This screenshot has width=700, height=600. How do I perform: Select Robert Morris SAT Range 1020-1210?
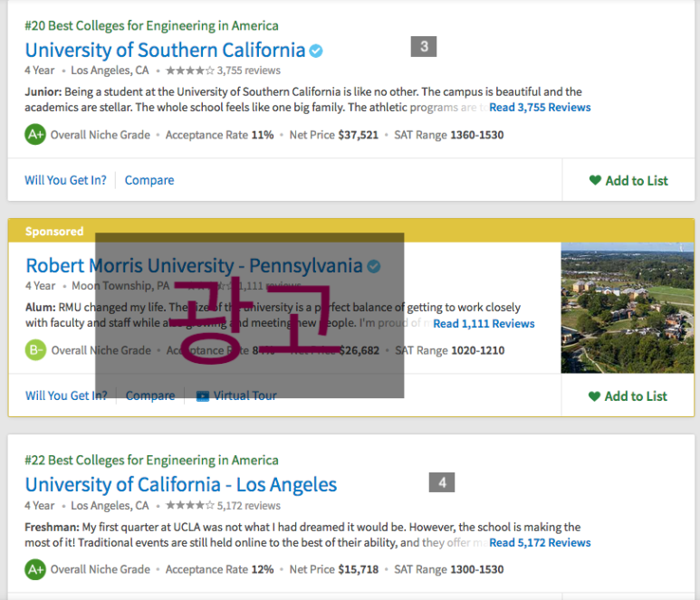coord(449,350)
